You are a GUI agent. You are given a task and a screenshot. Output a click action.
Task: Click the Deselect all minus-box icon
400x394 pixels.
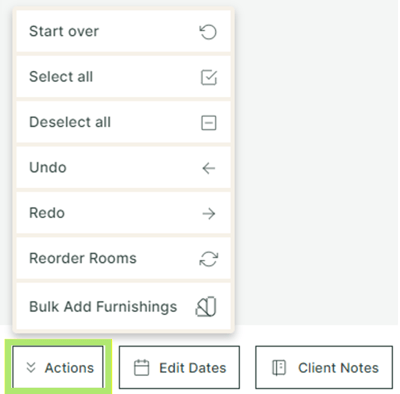tap(209, 123)
